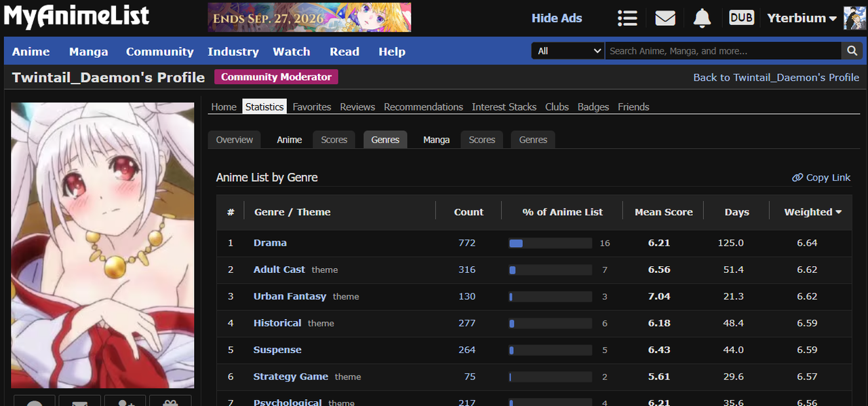868x406 pixels.
Task: Open the Strategy Game theme link
Action: click(291, 376)
